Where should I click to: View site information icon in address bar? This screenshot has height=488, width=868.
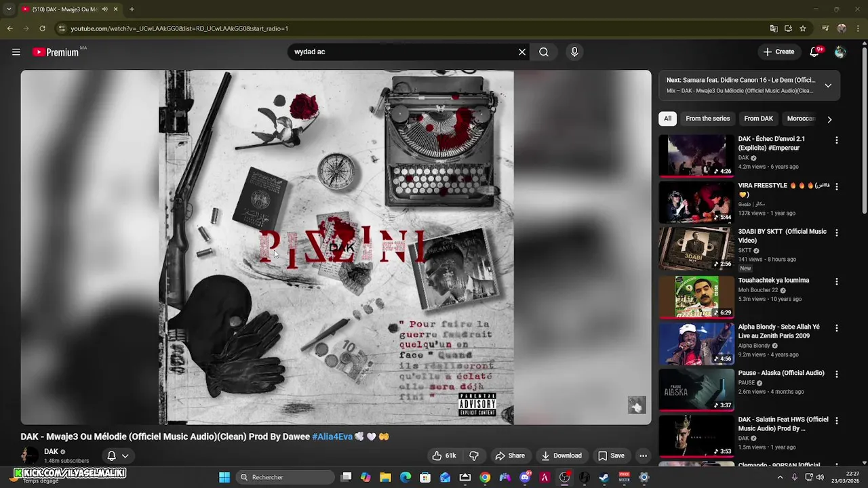(x=62, y=28)
